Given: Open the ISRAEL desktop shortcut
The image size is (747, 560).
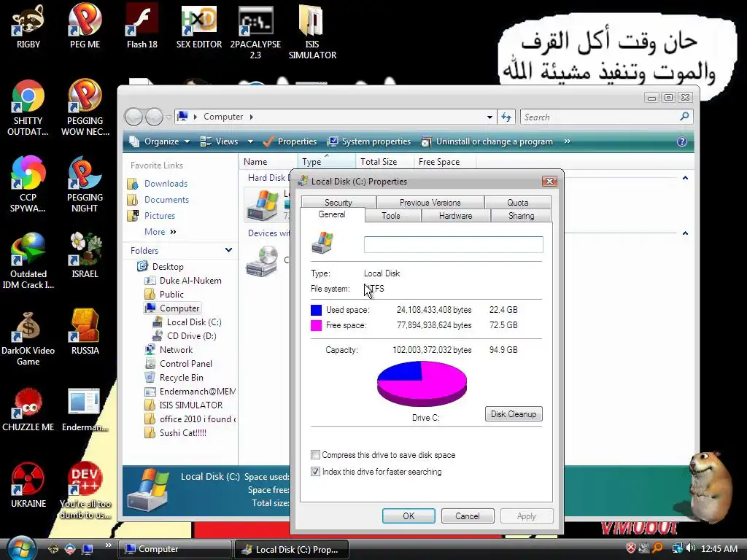Looking at the screenshot, I should pos(85,254).
